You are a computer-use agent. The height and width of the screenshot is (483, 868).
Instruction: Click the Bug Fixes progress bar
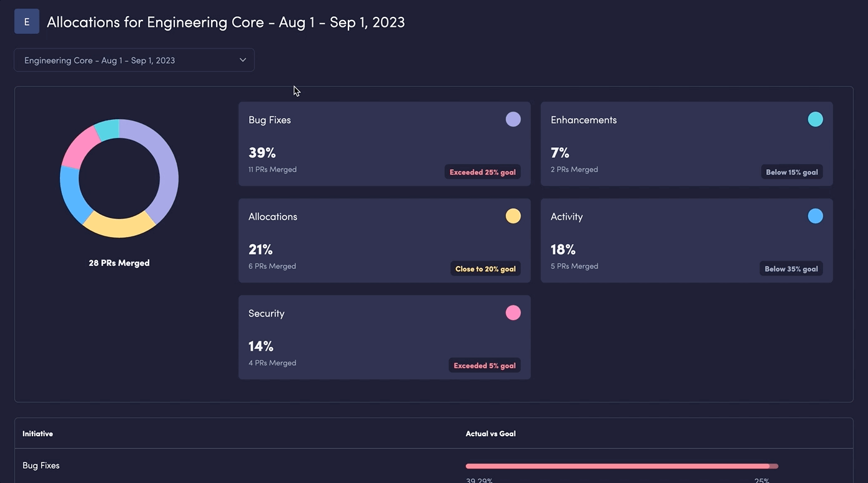621,466
